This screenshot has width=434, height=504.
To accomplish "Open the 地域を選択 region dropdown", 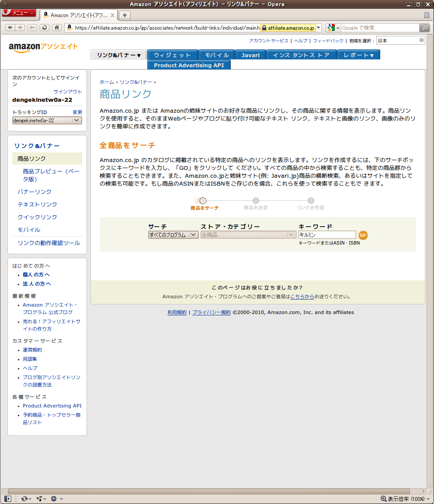I will [x=401, y=40].
